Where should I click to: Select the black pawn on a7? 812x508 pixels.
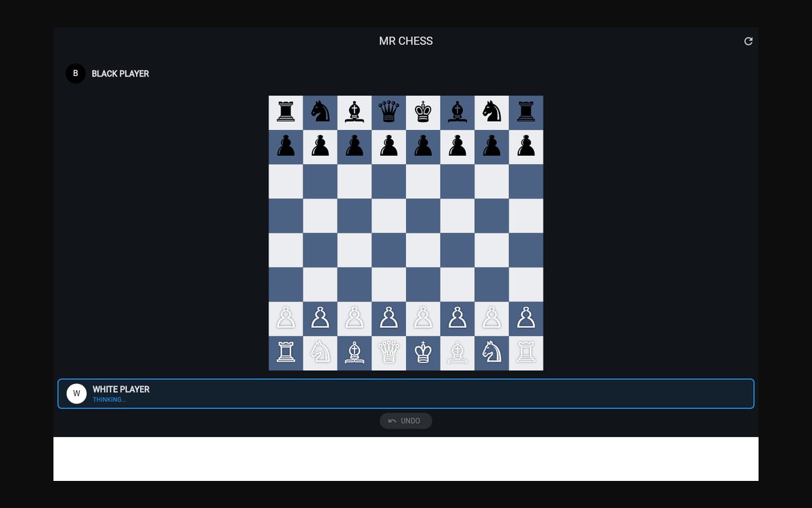point(286,147)
